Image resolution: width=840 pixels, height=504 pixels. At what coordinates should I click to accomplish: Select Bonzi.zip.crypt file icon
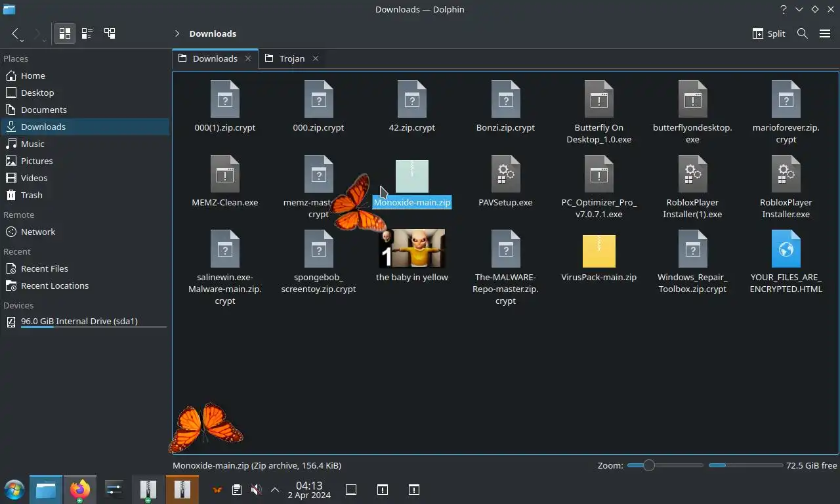coord(505,99)
